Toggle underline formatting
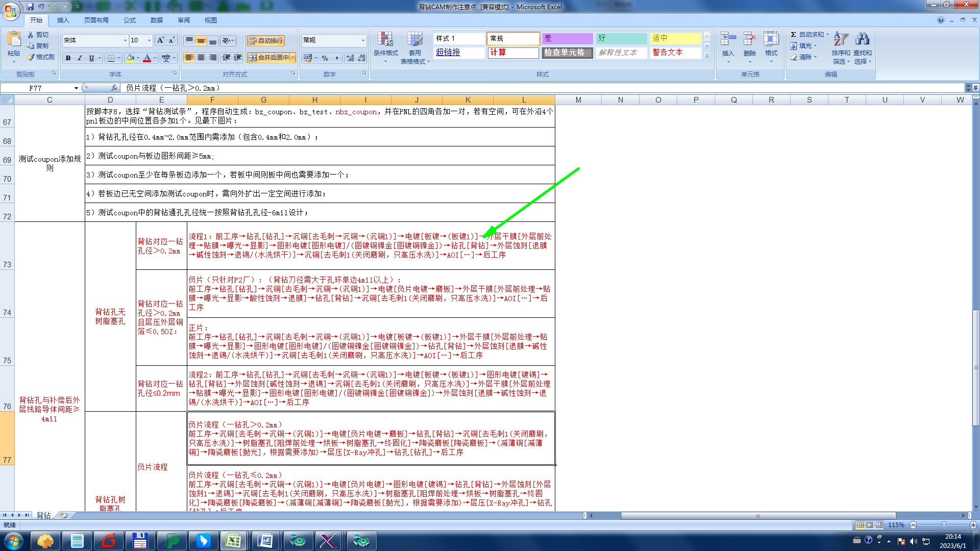980x551 pixels. click(x=91, y=58)
